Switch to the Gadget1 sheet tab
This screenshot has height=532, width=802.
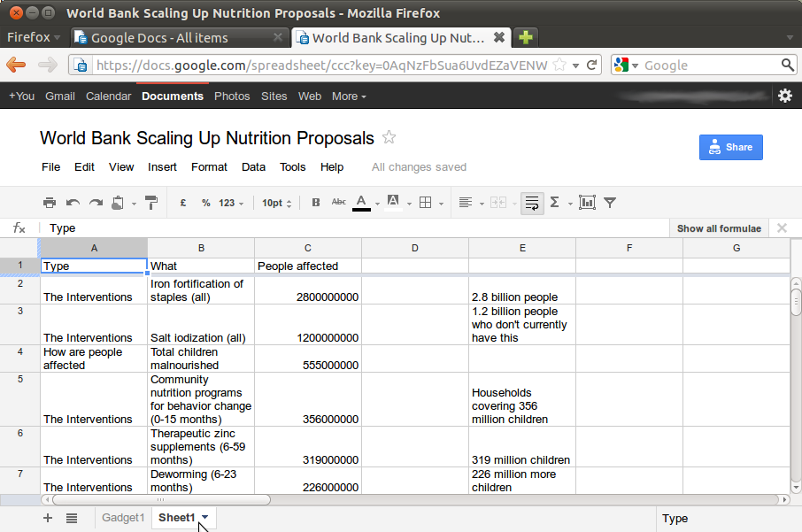click(x=123, y=518)
